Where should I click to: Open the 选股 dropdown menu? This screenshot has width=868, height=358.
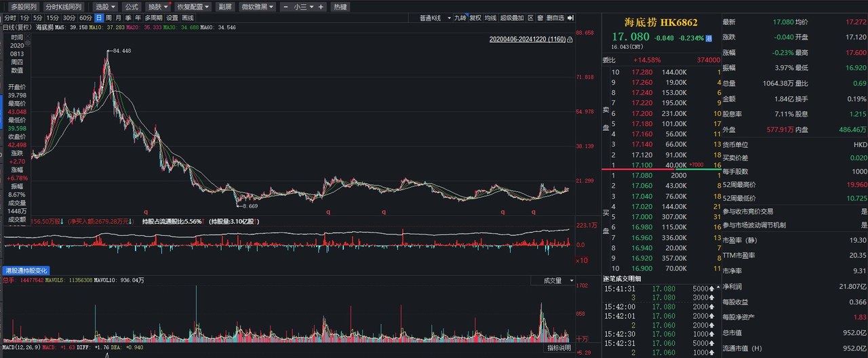click(x=105, y=7)
